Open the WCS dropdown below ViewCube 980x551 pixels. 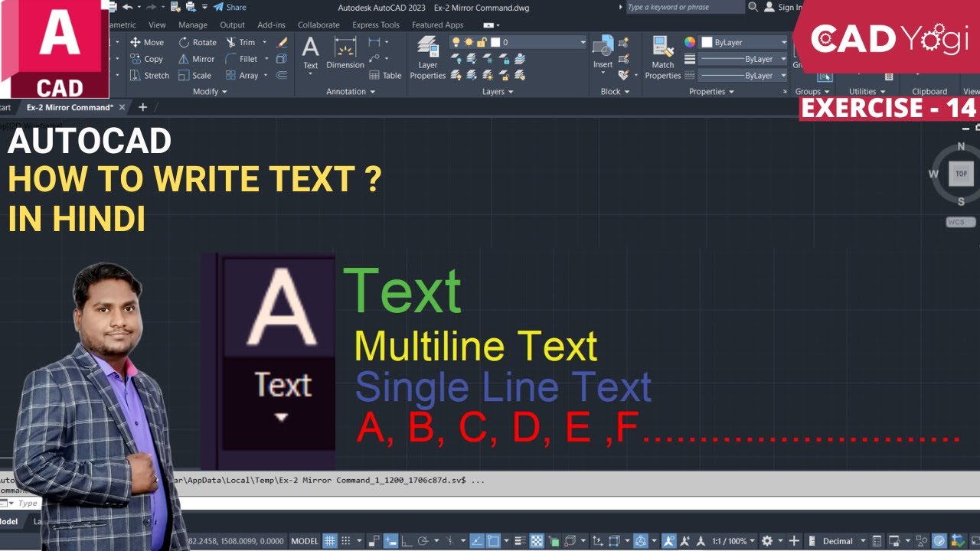[x=961, y=222]
